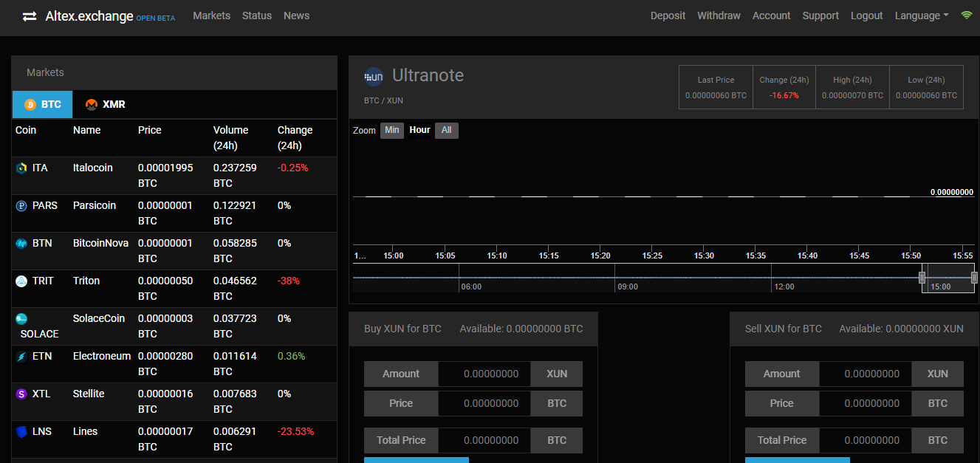
Task: Open the Markets navigation item
Action: click(211, 16)
